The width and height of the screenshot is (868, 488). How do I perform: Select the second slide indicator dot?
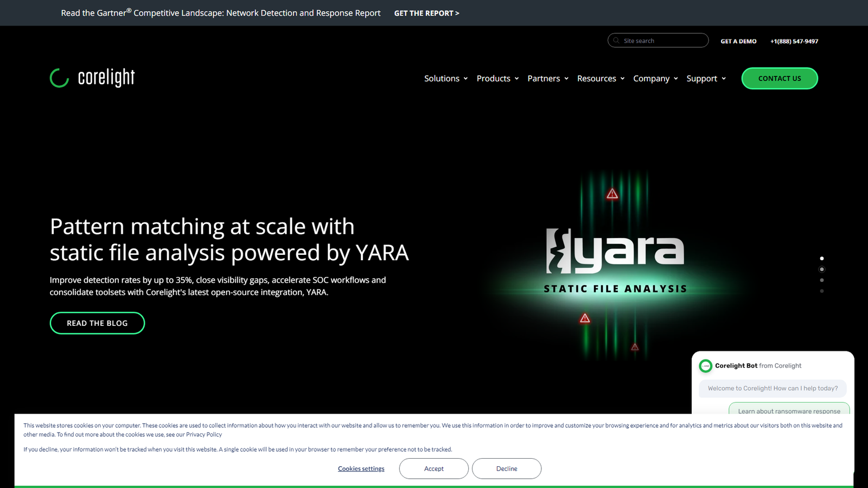pyautogui.click(x=822, y=269)
